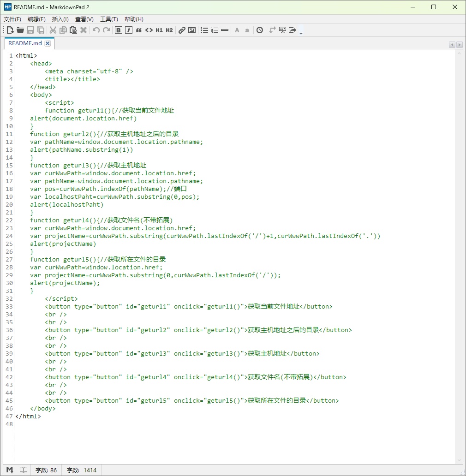Toggle the live preview presentation icon
The width and height of the screenshot is (466, 476).
tap(283, 30)
